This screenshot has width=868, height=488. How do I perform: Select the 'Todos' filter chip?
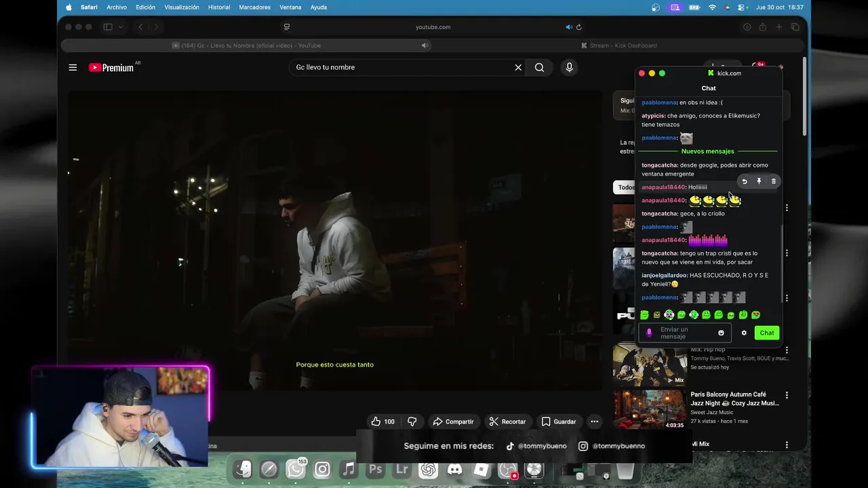(625, 188)
